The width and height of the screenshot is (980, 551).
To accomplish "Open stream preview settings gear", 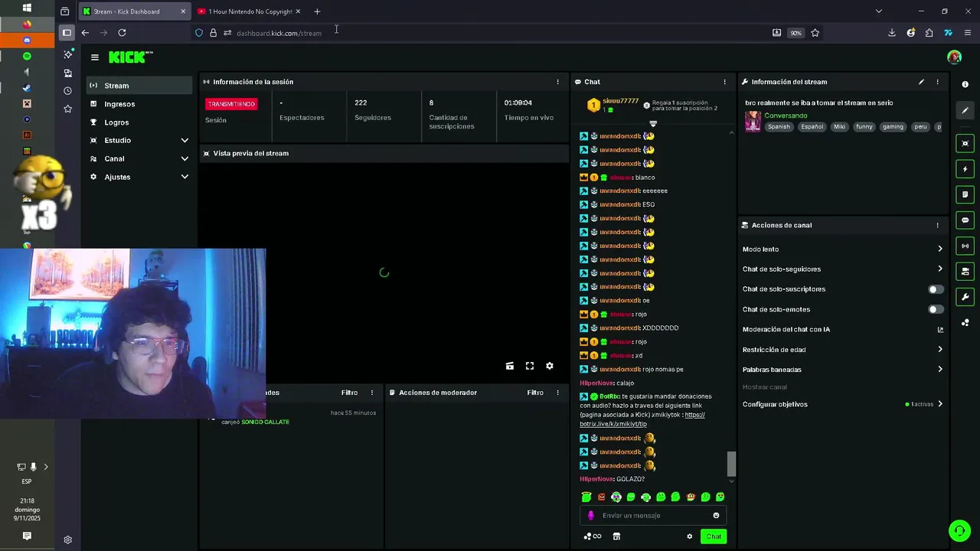I will coord(549,366).
